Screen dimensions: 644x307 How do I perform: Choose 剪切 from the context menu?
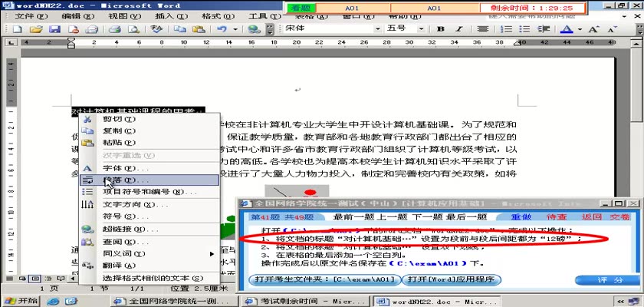click(149, 119)
